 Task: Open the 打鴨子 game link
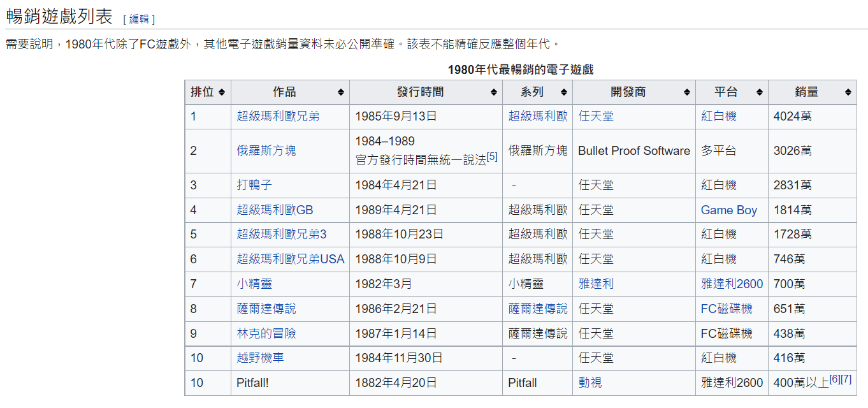[254, 186]
